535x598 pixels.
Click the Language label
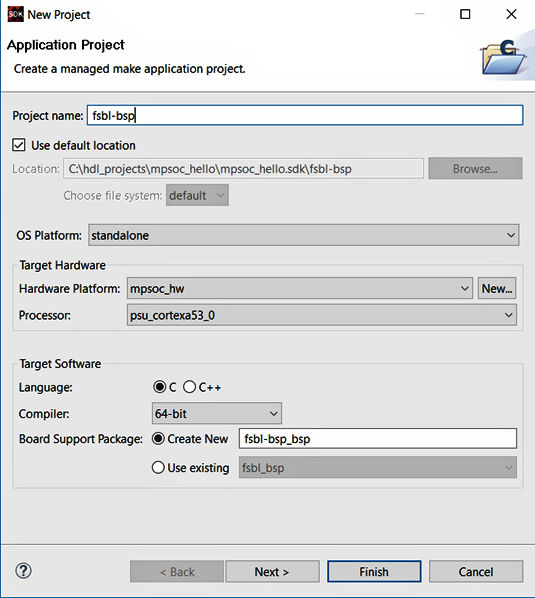click(x=45, y=387)
